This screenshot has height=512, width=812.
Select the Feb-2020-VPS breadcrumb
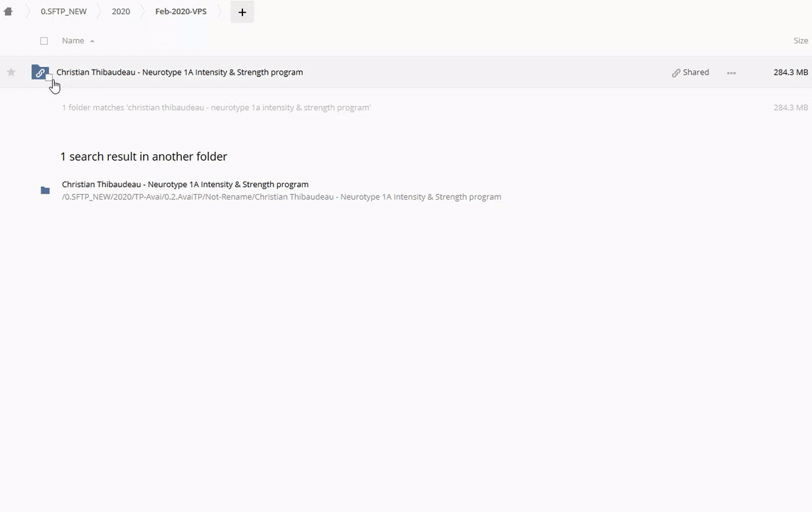[x=181, y=11]
